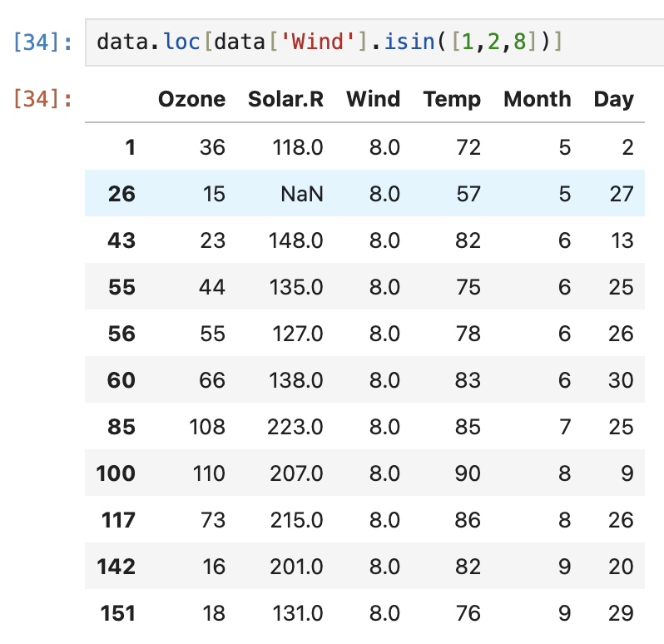Click the NaN value in Solar.R column
Image resolution: width=664 pixels, height=644 pixels.
coord(302,194)
